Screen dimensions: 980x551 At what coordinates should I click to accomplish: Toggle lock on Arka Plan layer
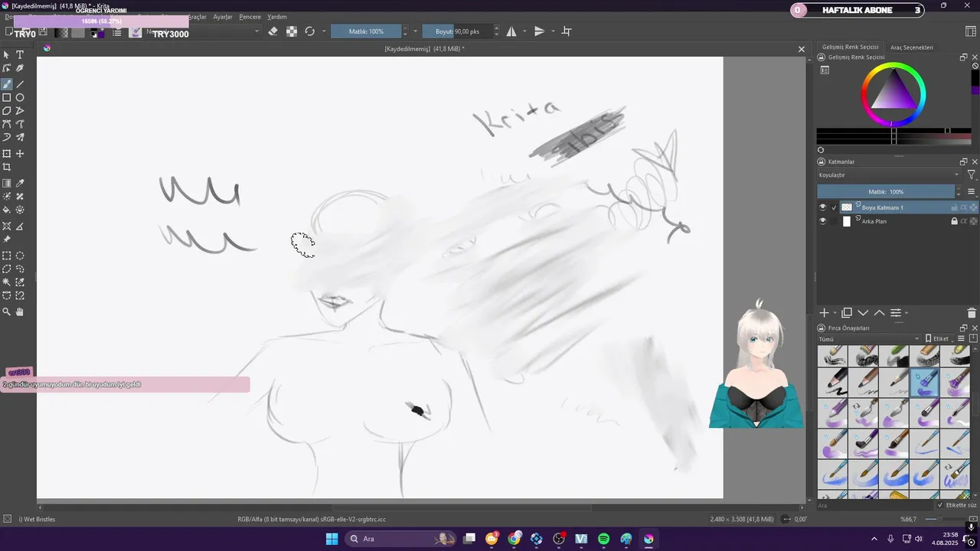point(954,221)
